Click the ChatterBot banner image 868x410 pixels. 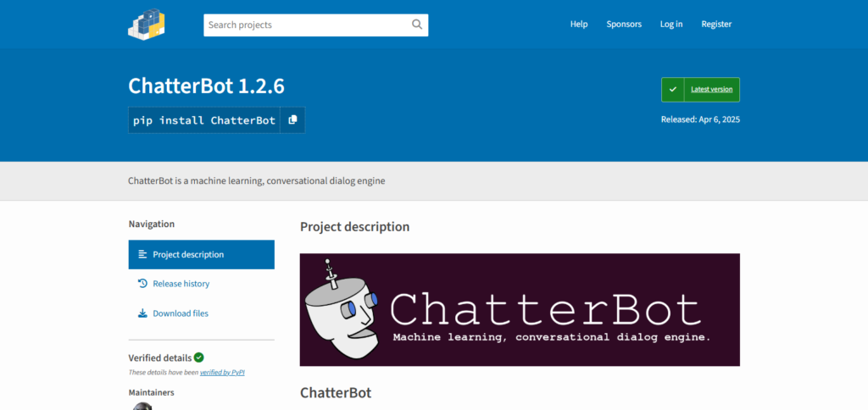[x=520, y=310]
